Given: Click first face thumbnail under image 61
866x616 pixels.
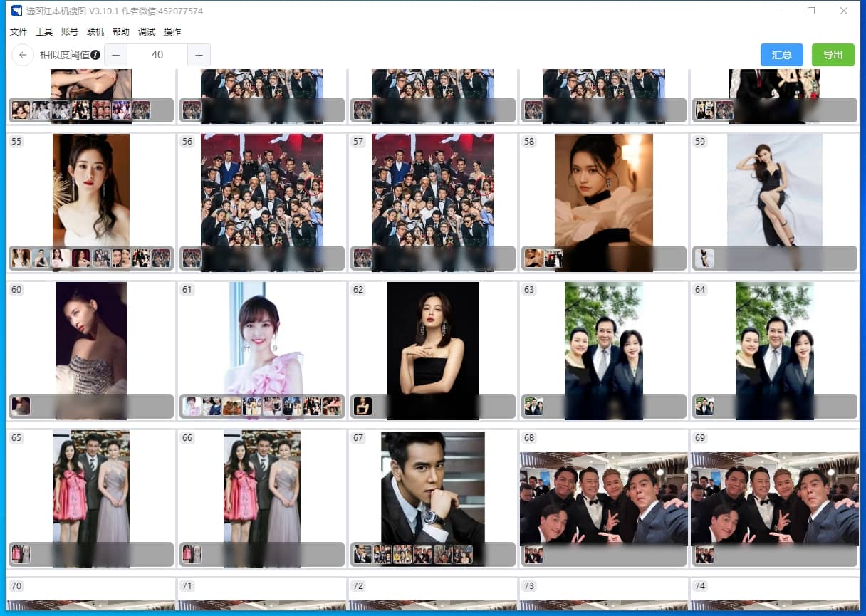Looking at the screenshot, I should point(192,406).
